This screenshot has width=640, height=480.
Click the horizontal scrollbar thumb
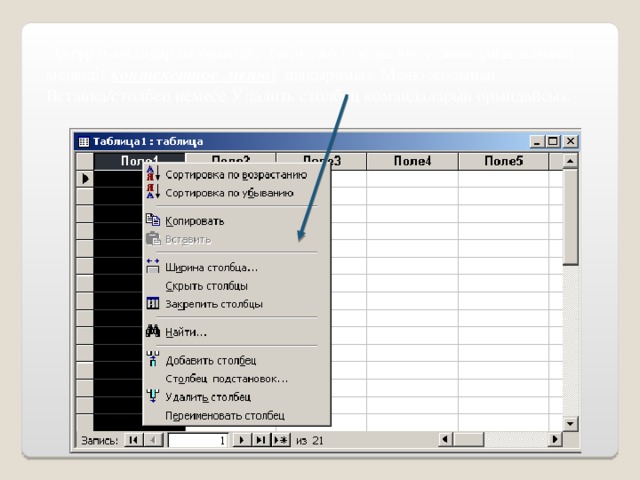coord(469,440)
